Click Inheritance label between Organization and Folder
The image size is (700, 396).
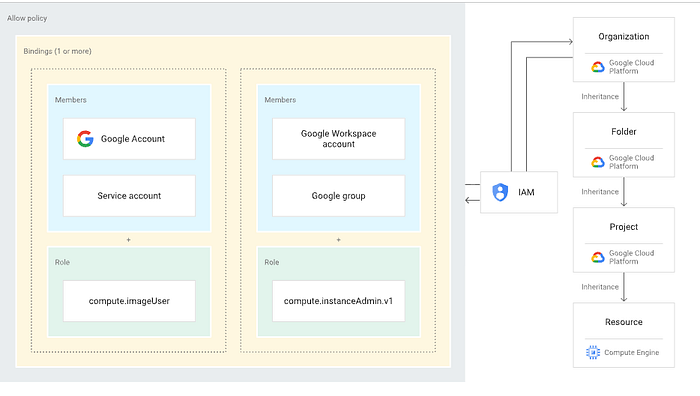tap(600, 96)
